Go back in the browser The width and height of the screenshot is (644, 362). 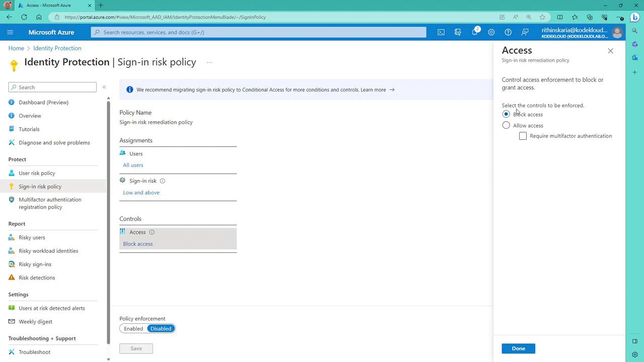(x=10, y=17)
